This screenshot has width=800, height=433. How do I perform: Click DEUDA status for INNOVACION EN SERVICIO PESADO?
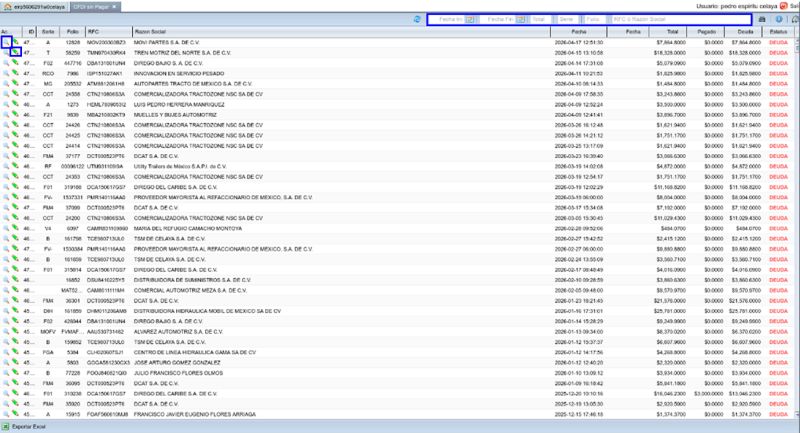click(x=778, y=73)
